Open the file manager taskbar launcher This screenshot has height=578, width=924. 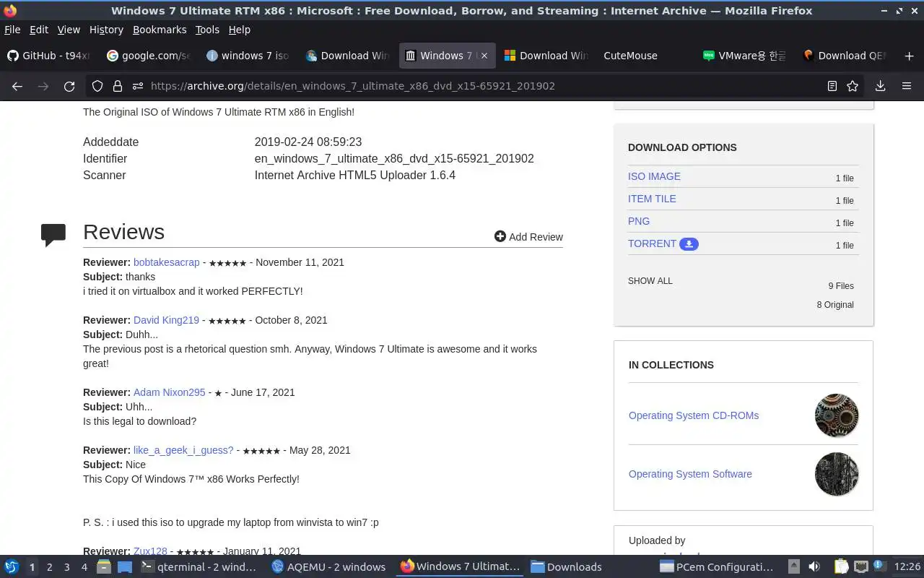tap(103, 567)
